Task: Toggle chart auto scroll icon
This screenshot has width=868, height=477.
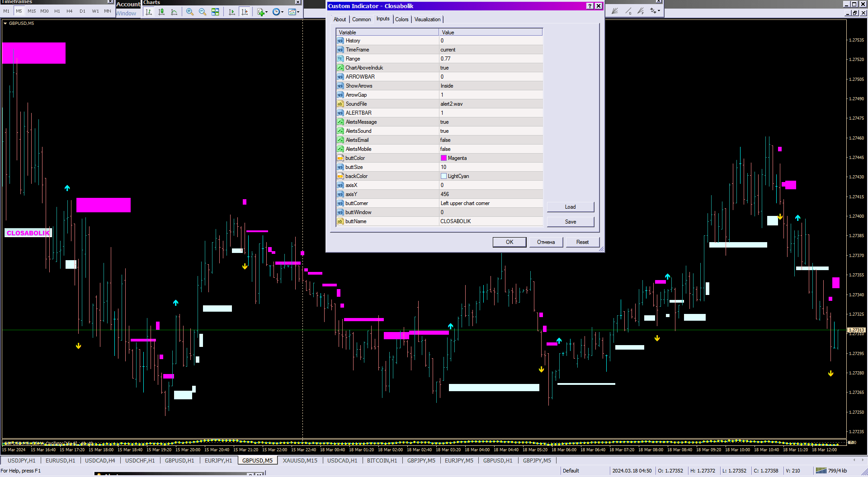Action: click(232, 12)
